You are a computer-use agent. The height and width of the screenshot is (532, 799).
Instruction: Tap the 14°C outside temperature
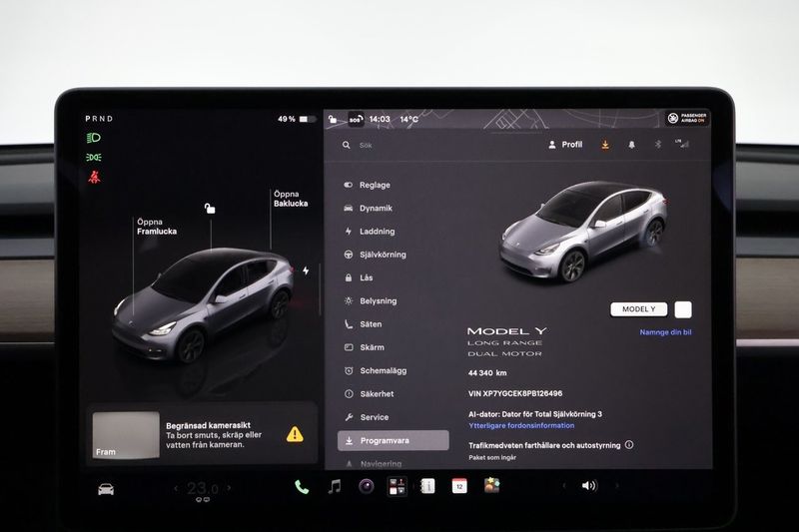coord(408,119)
